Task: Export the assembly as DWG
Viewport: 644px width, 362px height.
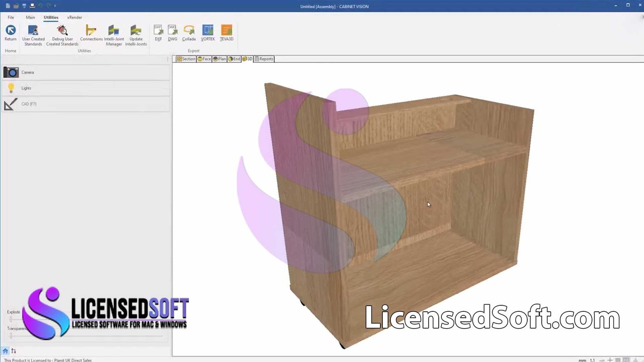Action: pyautogui.click(x=173, y=33)
